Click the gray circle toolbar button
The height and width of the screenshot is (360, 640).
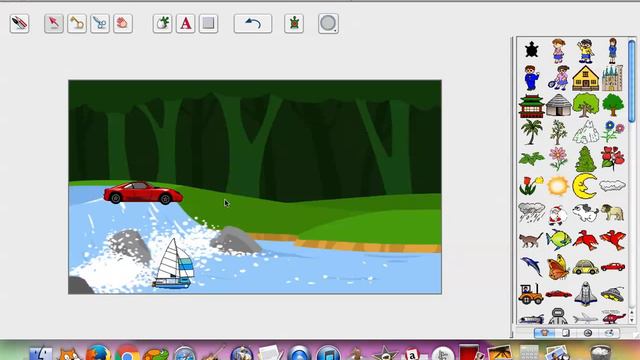(328, 23)
